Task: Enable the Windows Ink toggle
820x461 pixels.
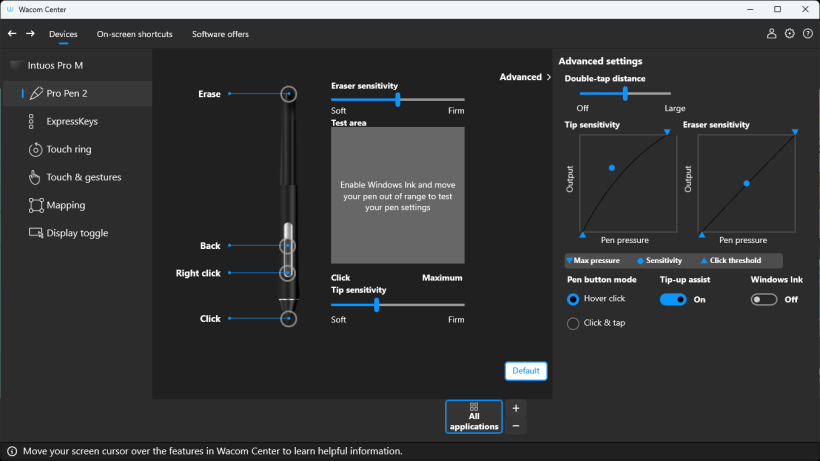Action: (x=764, y=299)
